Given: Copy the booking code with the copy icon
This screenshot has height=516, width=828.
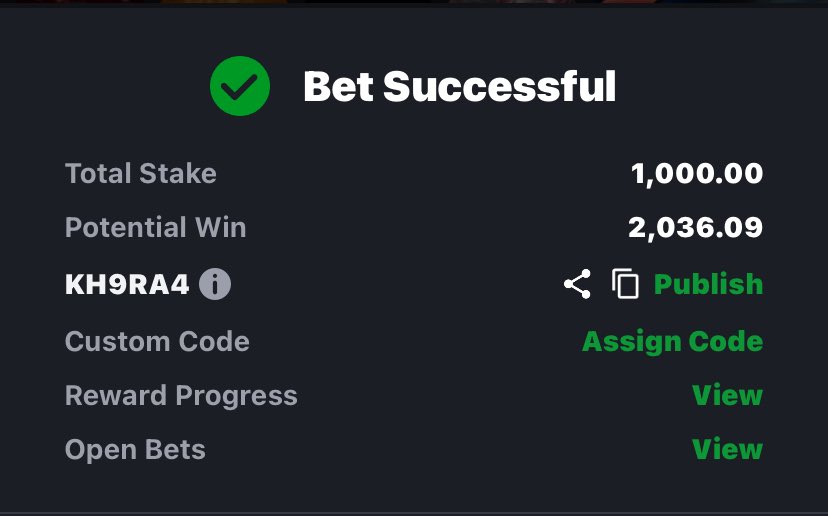Looking at the screenshot, I should 625,284.
